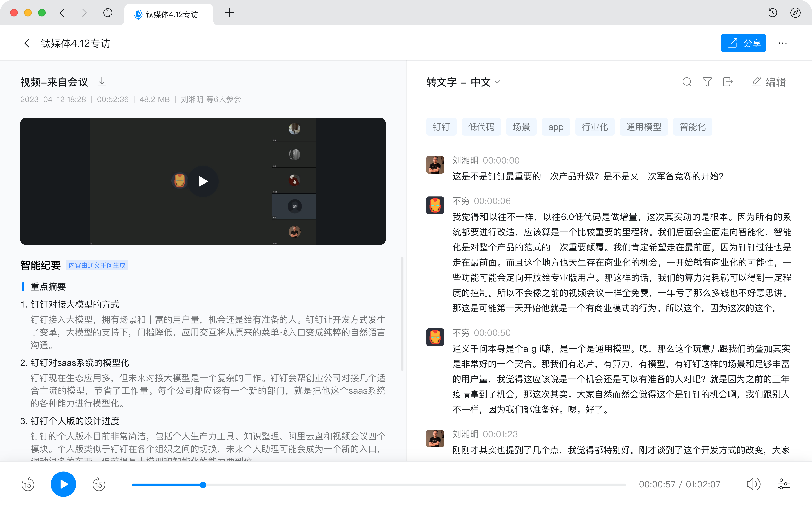This screenshot has width=812, height=507.
Task: Open the more options menu
Action: 783,43
